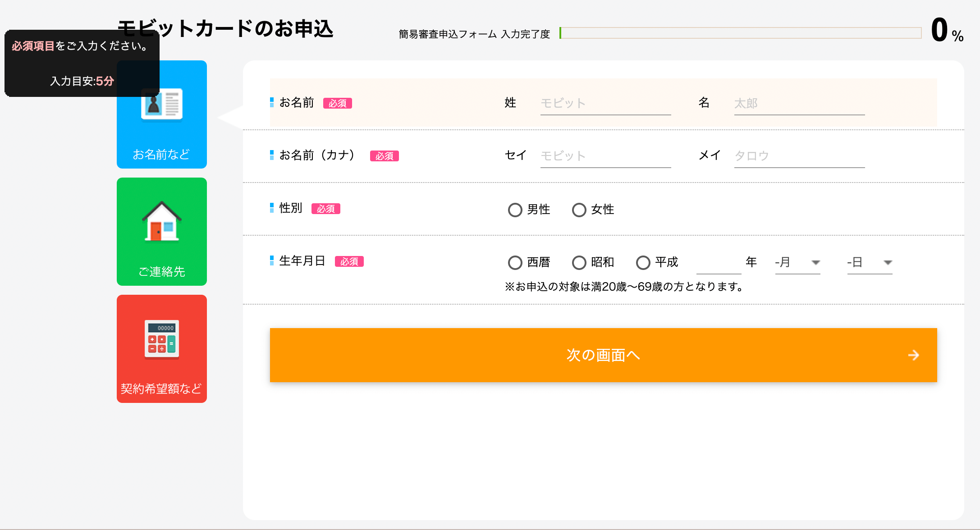Click the 満20歳〜69歳 eligibility note

pyautogui.click(x=624, y=287)
